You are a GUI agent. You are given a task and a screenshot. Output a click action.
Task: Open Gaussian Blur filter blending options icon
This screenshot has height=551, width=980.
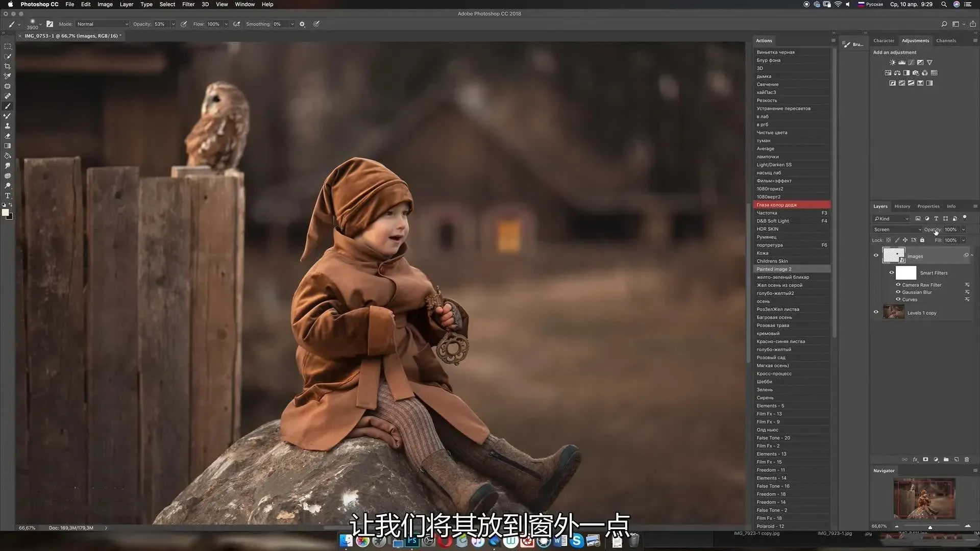967,292
